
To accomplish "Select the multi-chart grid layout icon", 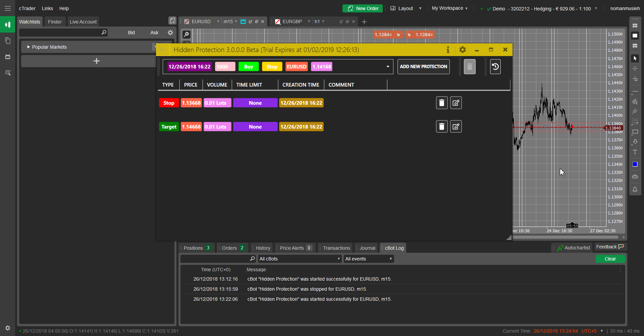I will click(x=635, y=26).
